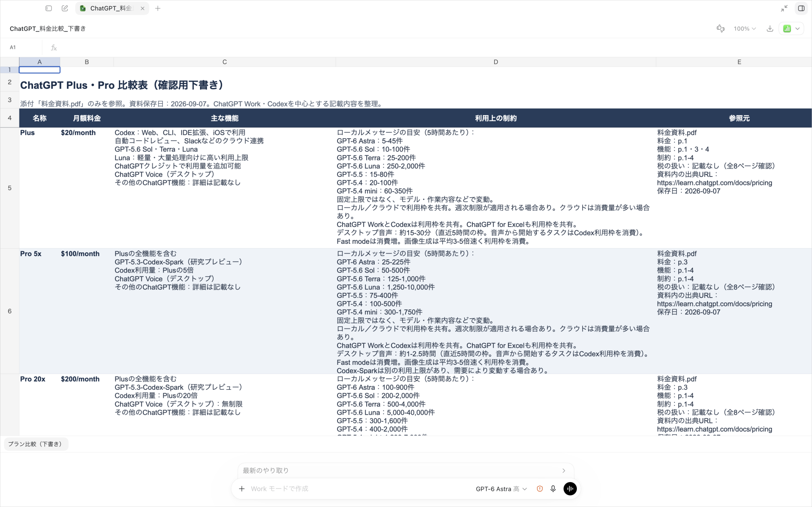812x507 pixels.
Task: Click the 月額料金 header cell
Action: tap(87, 118)
